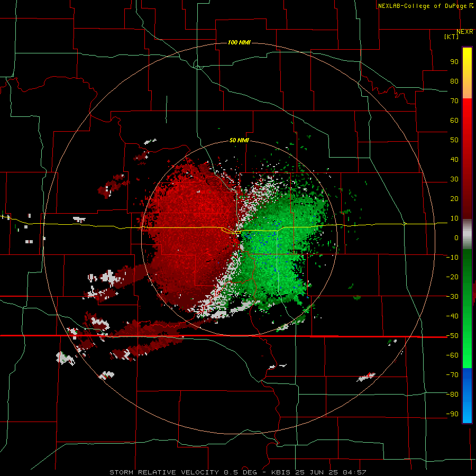Image resolution: width=476 pixels, height=476 pixels.
Task: Click the KT units label above the color scale
Action: point(452,36)
